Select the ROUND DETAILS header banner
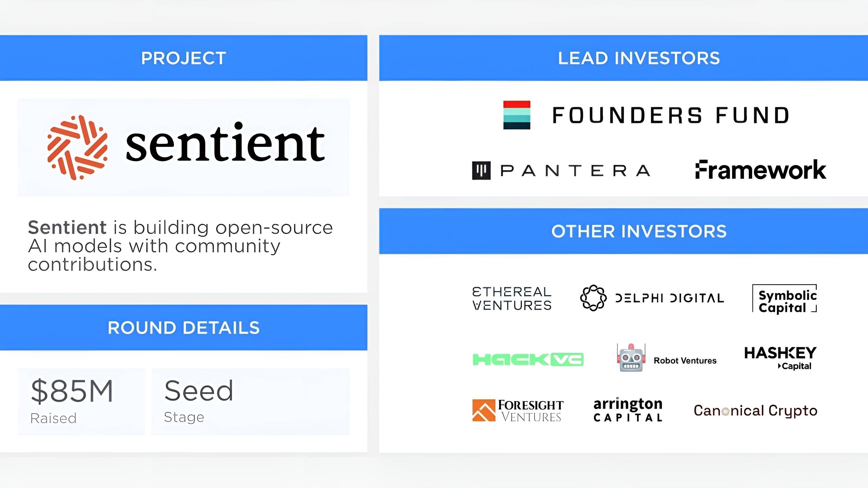This screenshot has height=488, width=868. point(184,328)
